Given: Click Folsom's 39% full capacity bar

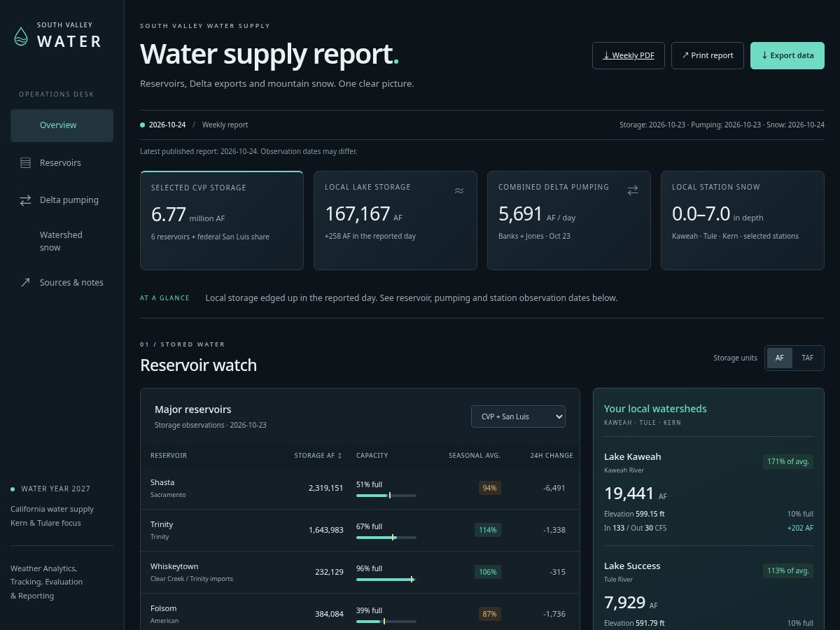Looking at the screenshot, I should click(x=386, y=622).
